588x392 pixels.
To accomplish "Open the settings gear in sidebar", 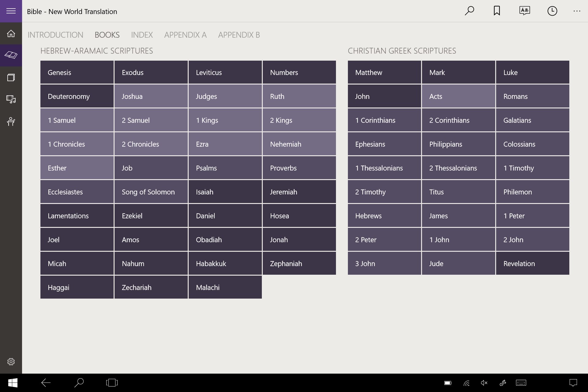I will (11, 362).
